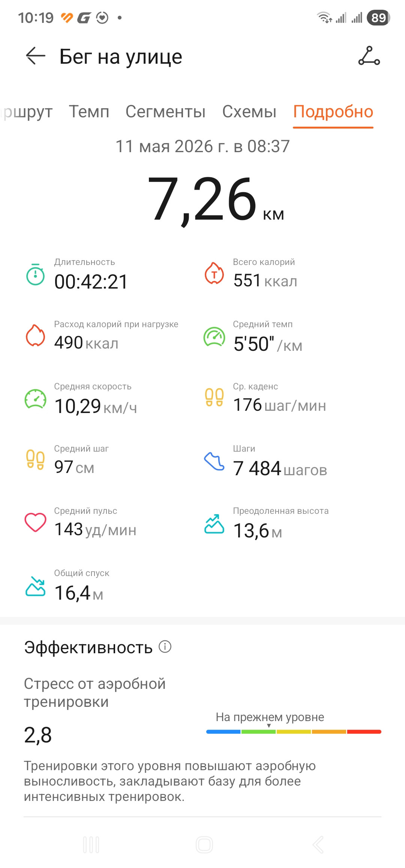Switch to the Сегменты tab
The width and height of the screenshot is (405, 868).
point(165,112)
